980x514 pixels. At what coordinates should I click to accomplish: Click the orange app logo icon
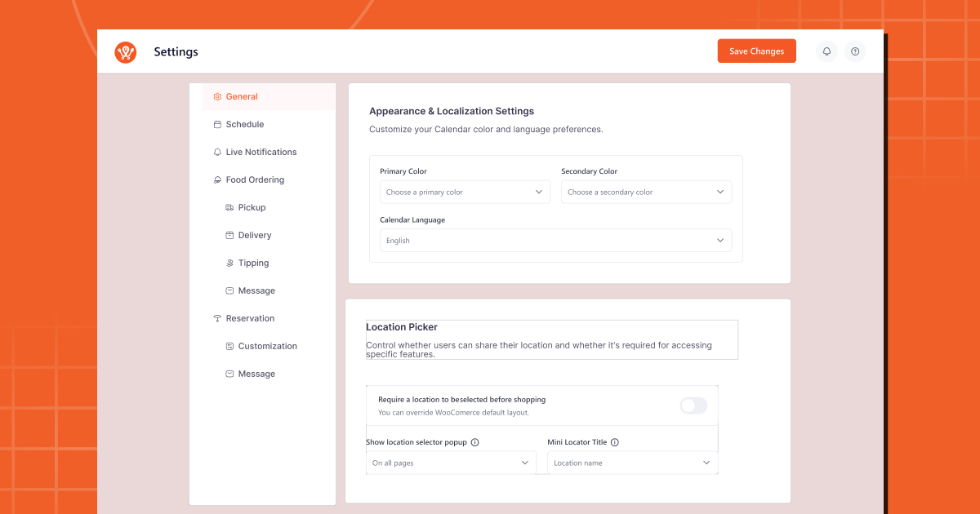point(126,52)
